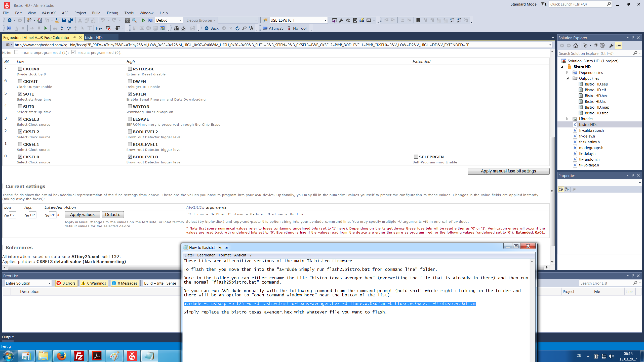
Task: Start debugging with the green play icon
Action: click(143, 20)
